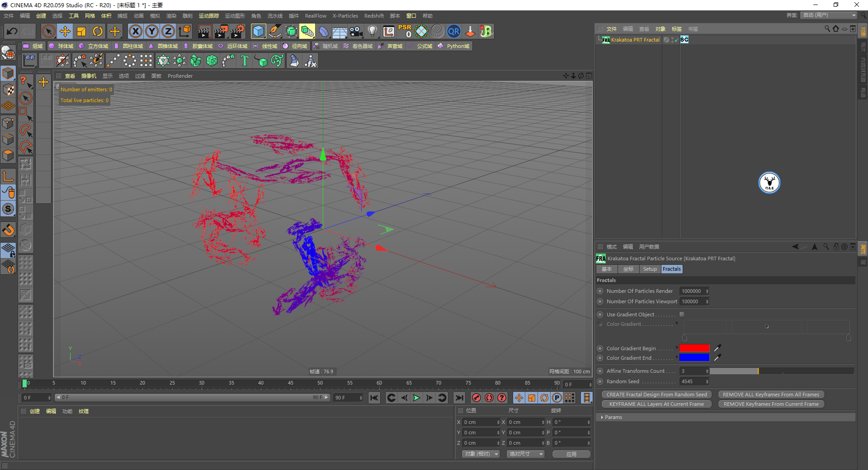Click the coordinate system icon

click(x=185, y=31)
